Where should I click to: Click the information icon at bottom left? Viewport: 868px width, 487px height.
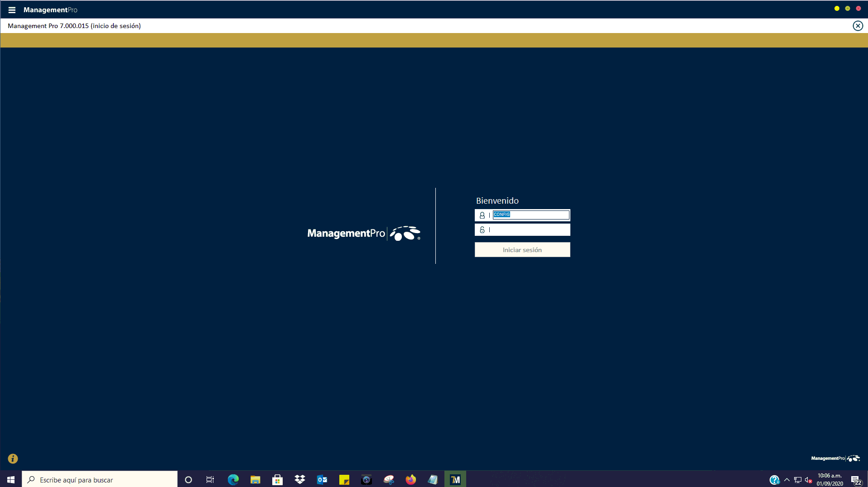click(13, 458)
